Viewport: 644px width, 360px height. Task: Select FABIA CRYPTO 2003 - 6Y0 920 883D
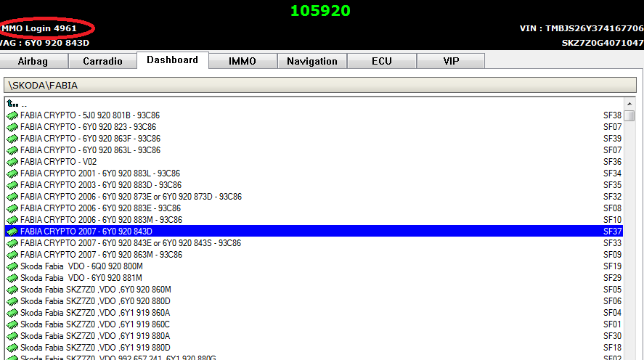101,185
